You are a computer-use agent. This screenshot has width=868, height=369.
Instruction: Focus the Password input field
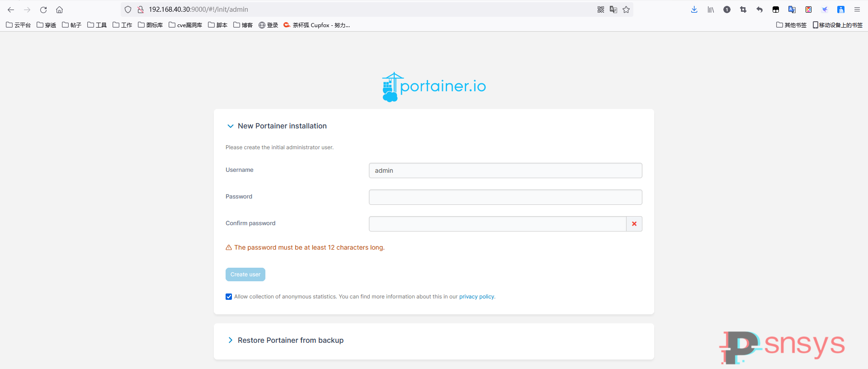pos(505,197)
